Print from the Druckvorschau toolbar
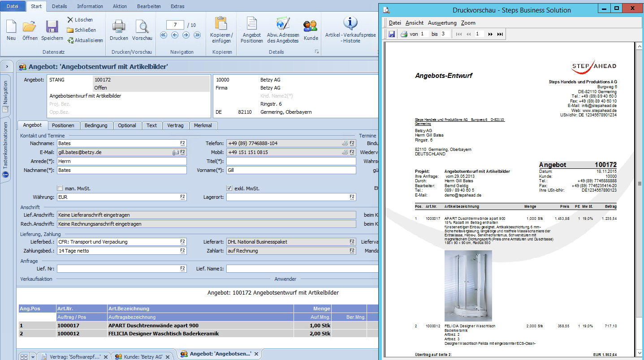Screen dimensions: 644x360 404,34
